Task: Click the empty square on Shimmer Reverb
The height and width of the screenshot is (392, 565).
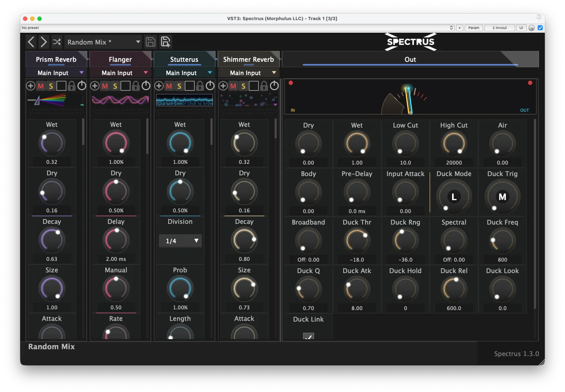Action: tap(254, 86)
